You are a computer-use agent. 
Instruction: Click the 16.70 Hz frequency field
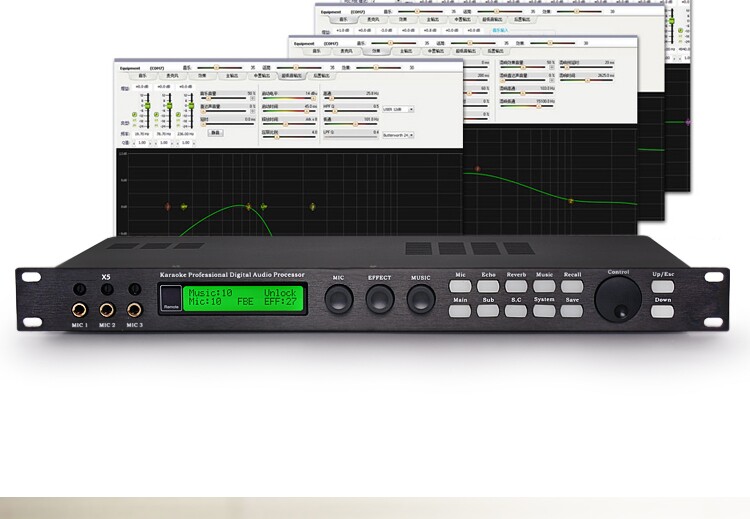[x=142, y=134]
